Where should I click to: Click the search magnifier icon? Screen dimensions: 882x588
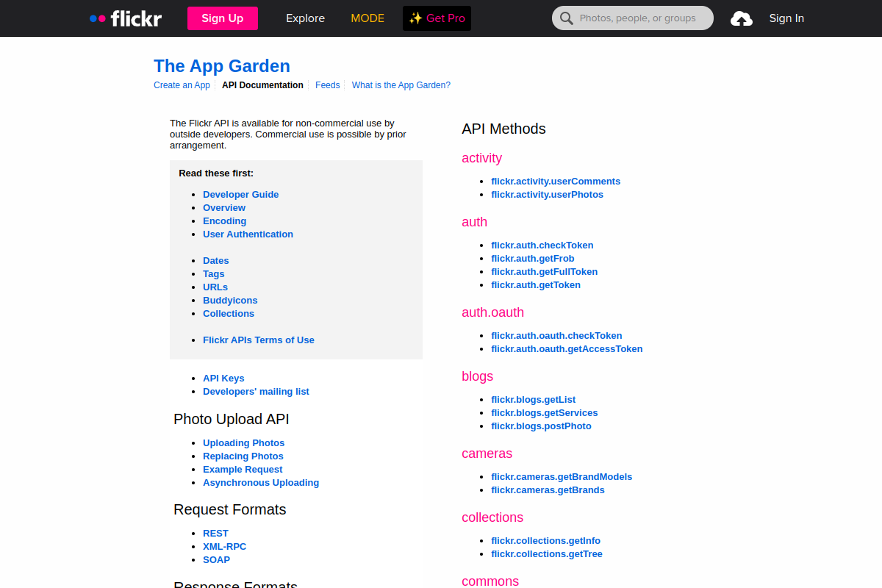(566, 18)
